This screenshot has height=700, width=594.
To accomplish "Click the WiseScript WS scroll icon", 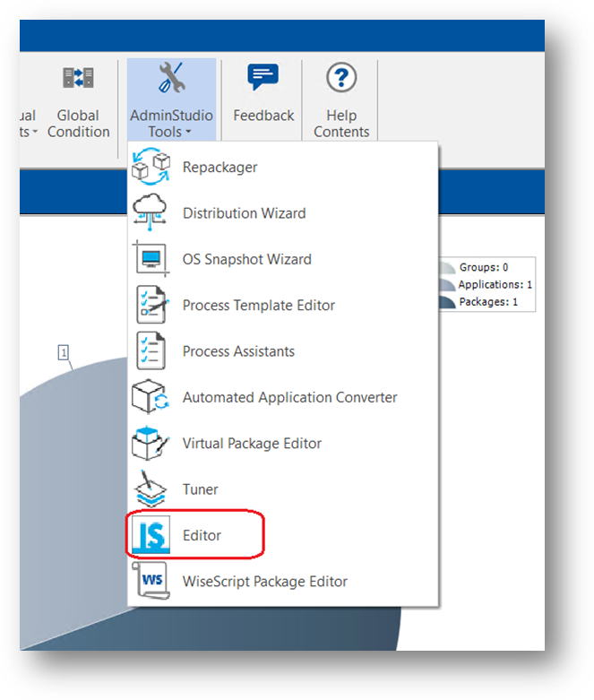I will pos(151,581).
